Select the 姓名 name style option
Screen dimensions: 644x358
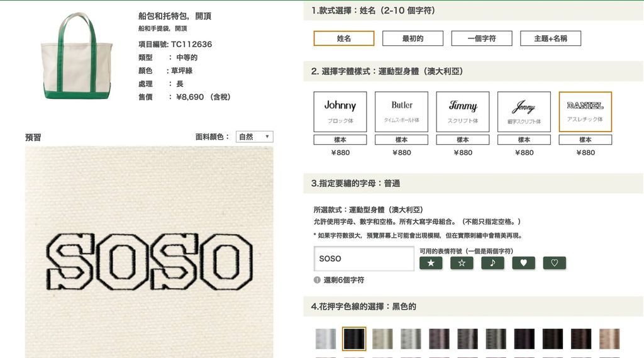(x=344, y=38)
